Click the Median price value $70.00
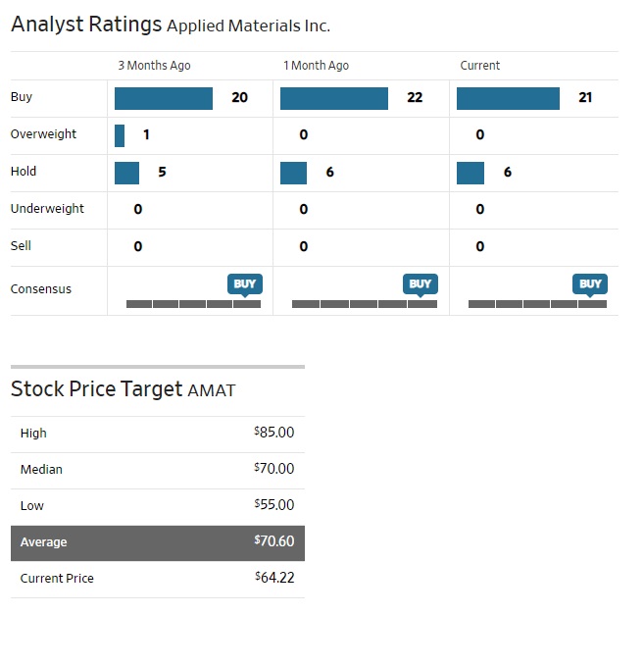 click(274, 469)
